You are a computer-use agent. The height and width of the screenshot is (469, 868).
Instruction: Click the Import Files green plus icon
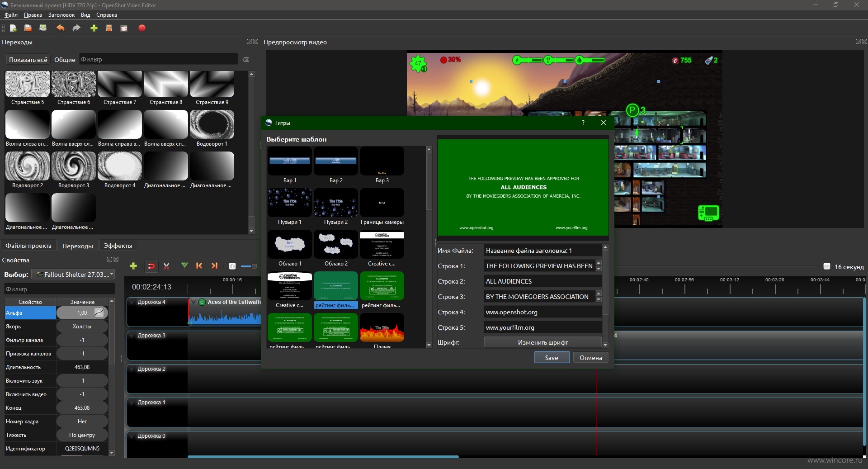point(94,28)
